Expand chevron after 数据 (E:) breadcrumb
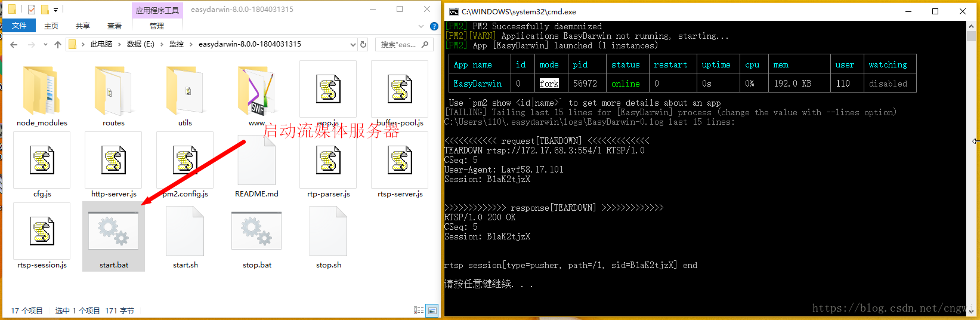This screenshot has width=980, height=320. 162,44
